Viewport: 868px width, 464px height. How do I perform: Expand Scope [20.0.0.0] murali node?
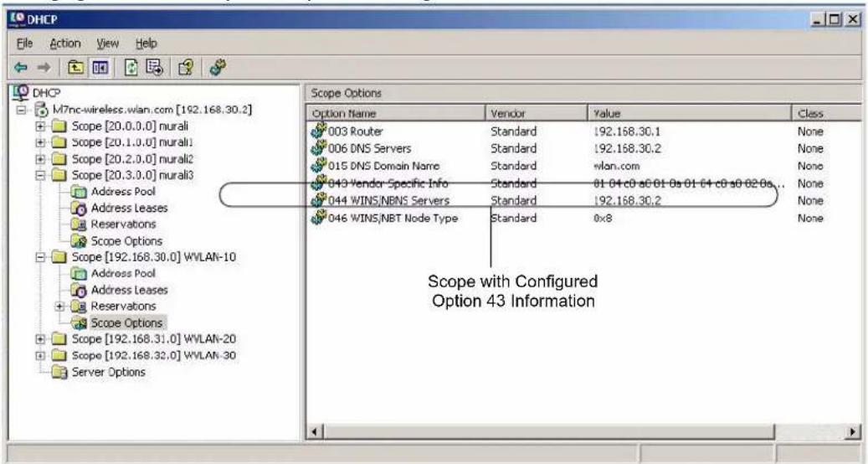(40, 126)
